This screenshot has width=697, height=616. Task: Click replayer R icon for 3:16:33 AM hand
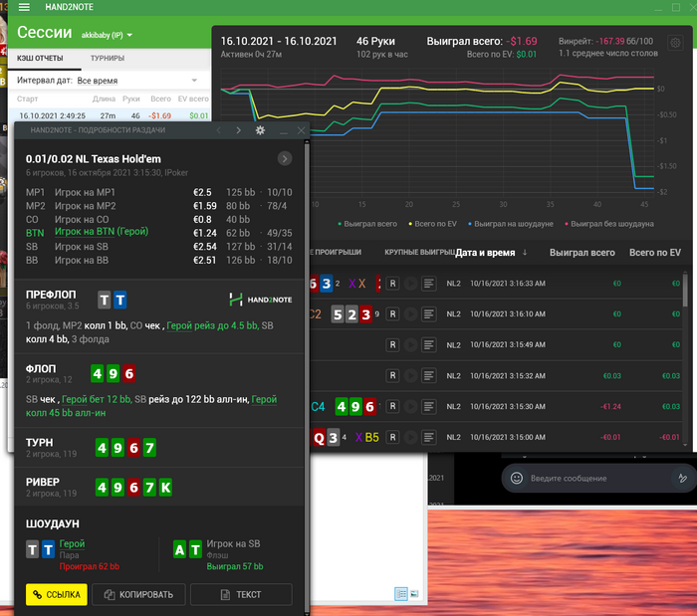392,284
